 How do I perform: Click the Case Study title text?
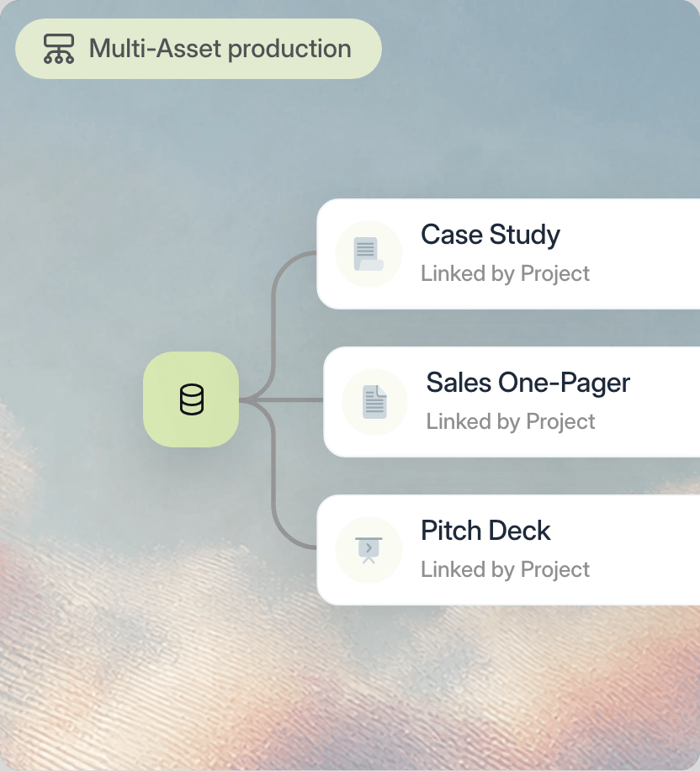coord(491,235)
